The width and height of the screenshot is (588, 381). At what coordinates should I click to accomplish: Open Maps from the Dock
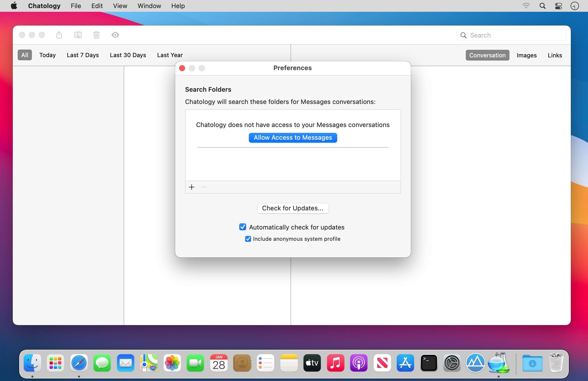149,363
